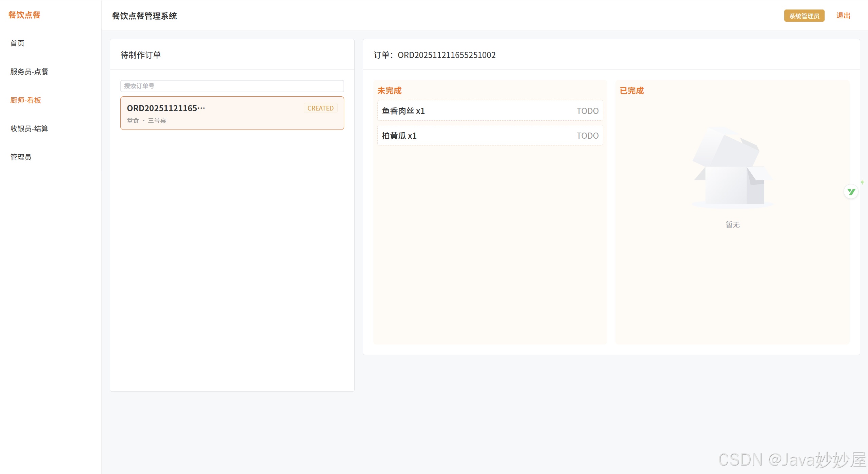This screenshot has height=474, width=868.
Task: Go to 服务员-点餐 page
Action: coord(29,72)
